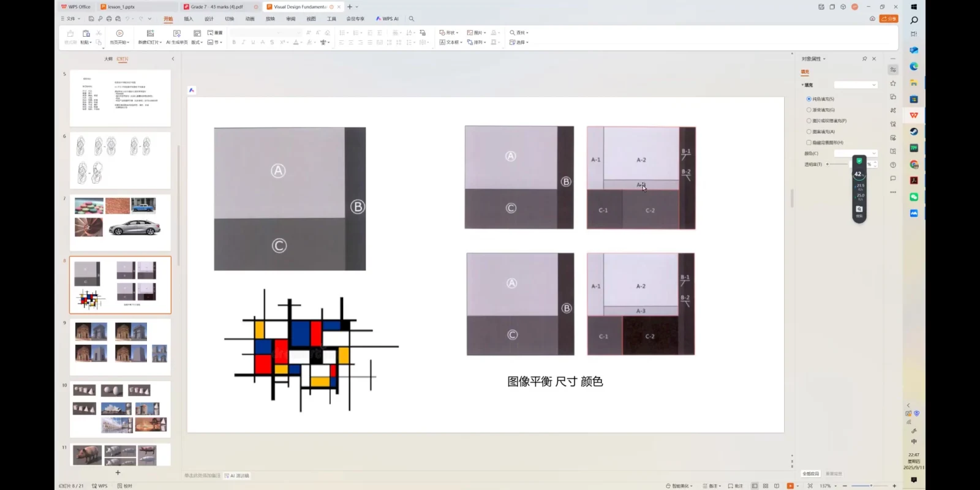980x490 pixels.
Task: Select the picture or texture fill (P) option
Action: point(809,121)
